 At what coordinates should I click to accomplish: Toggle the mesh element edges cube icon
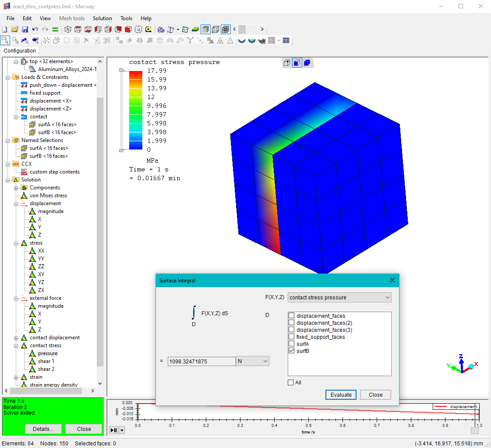point(226,29)
